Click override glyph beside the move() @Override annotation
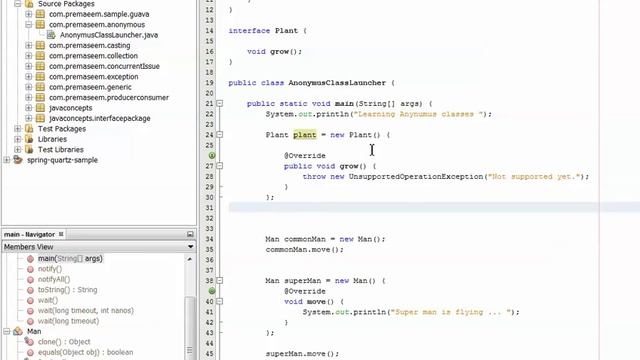The height and width of the screenshot is (360, 640). pos(212,291)
